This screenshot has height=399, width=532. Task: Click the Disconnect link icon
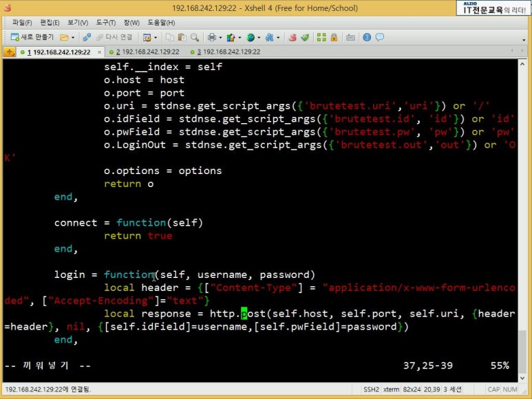(87, 37)
